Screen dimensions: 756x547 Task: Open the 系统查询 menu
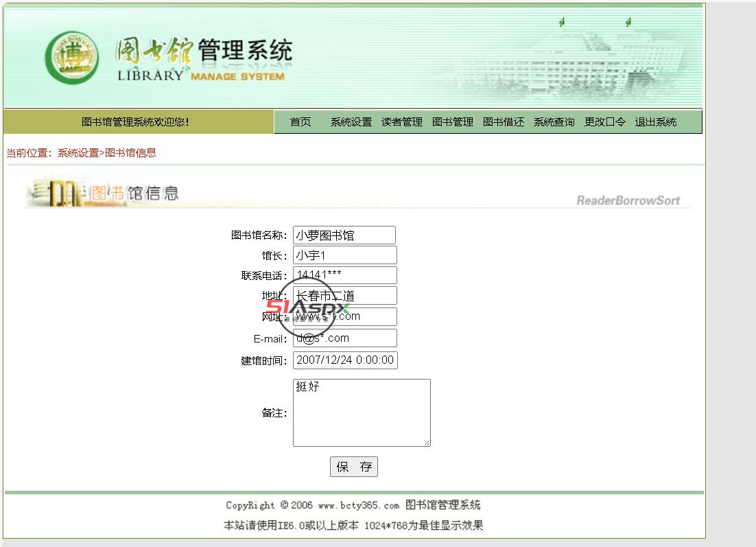point(554,122)
